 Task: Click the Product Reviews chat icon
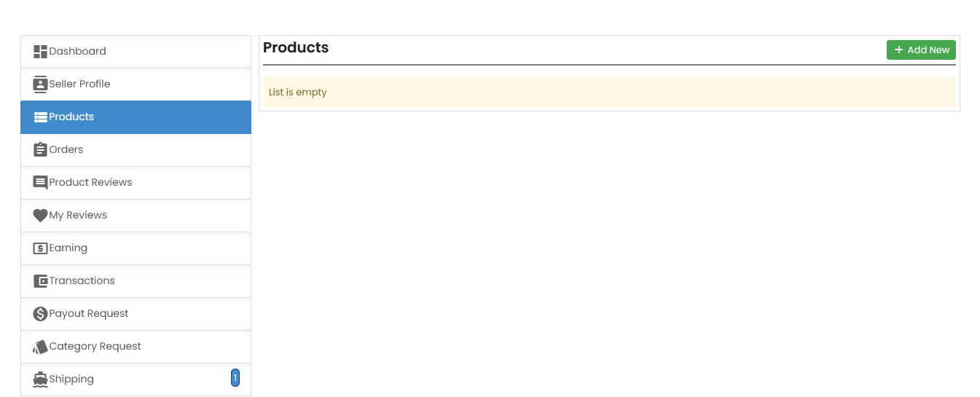[x=40, y=183]
